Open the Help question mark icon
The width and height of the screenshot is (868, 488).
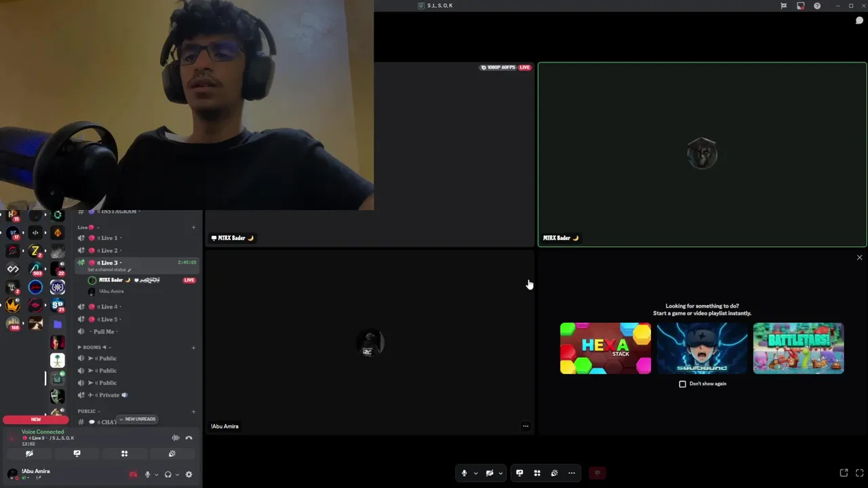pos(817,5)
